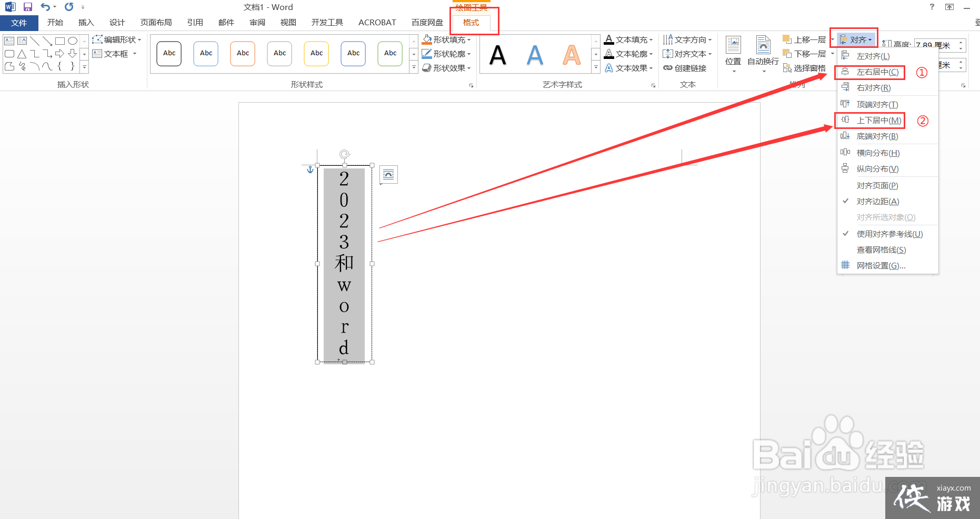Viewport: 980px width, 519px height.
Task: Select the rectangle shape in gallery
Action: coord(60,41)
